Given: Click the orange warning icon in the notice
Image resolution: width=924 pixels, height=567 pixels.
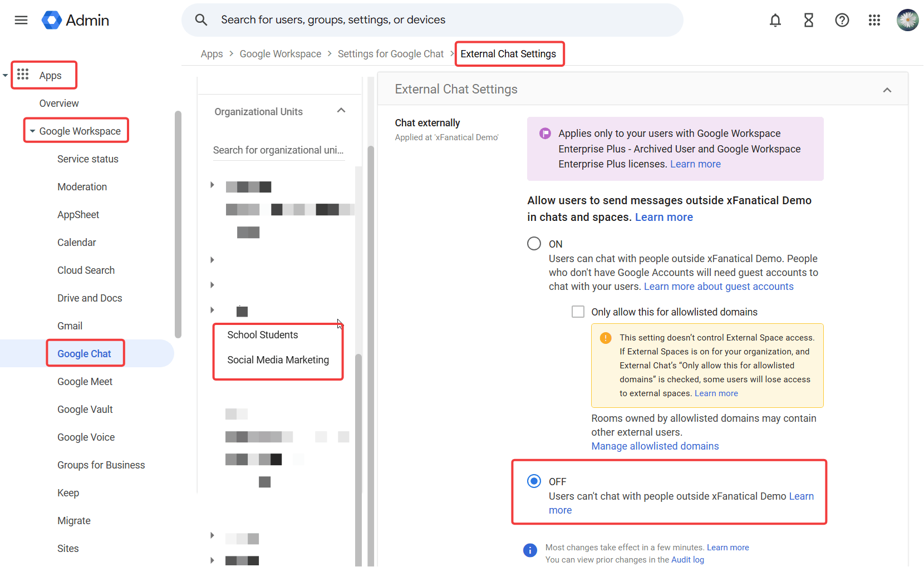Looking at the screenshot, I should [x=606, y=338].
